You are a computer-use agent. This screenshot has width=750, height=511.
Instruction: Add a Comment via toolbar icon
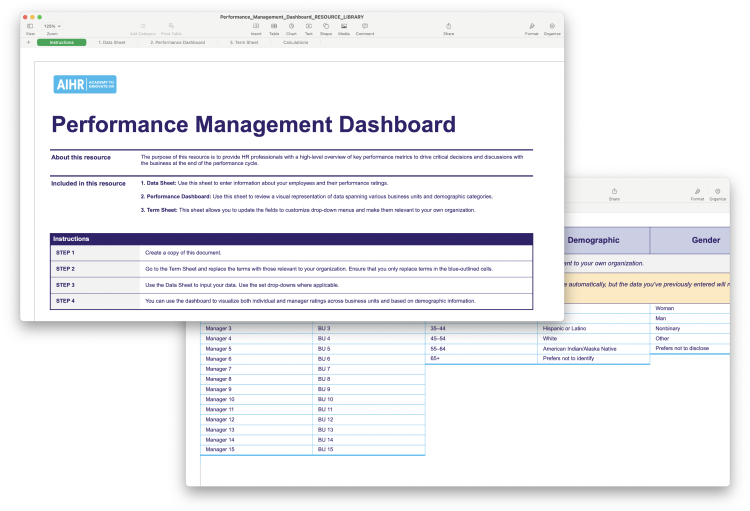(x=365, y=27)
